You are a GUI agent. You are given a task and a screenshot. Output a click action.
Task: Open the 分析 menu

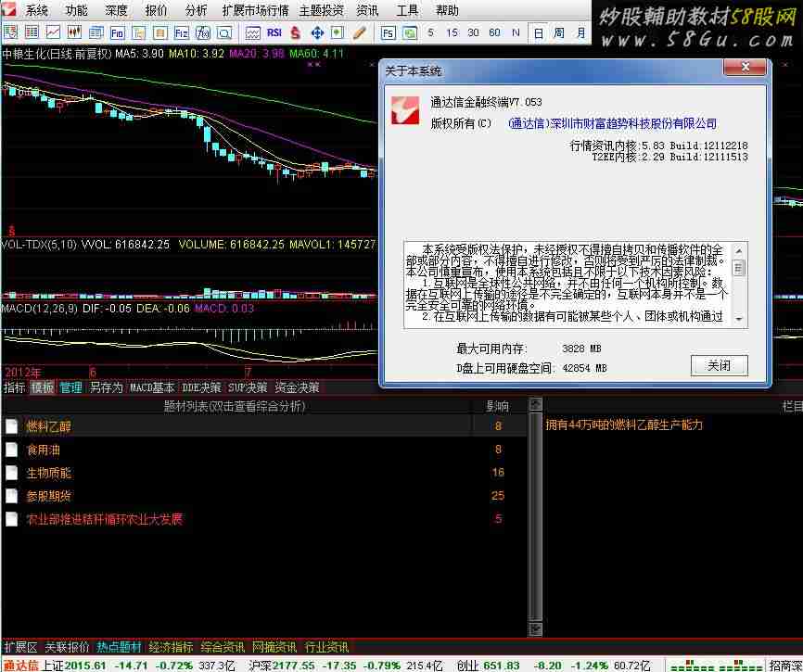click(197, 10)
